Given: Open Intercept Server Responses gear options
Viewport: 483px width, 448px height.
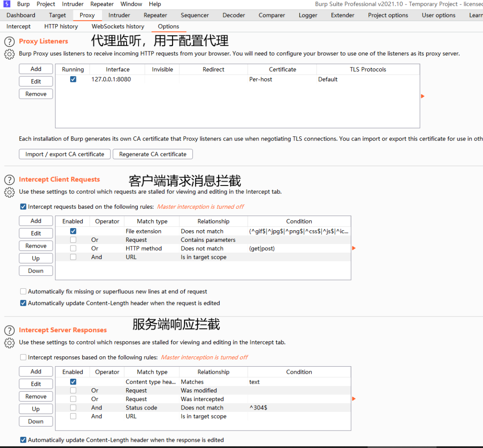Looking at the screenshot, I should pos(9,342).
